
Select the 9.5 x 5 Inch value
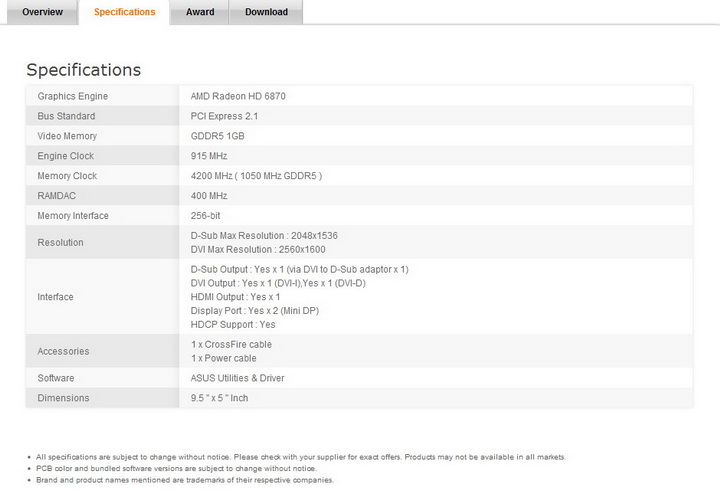pyautogui.click(x=219, y=398)
